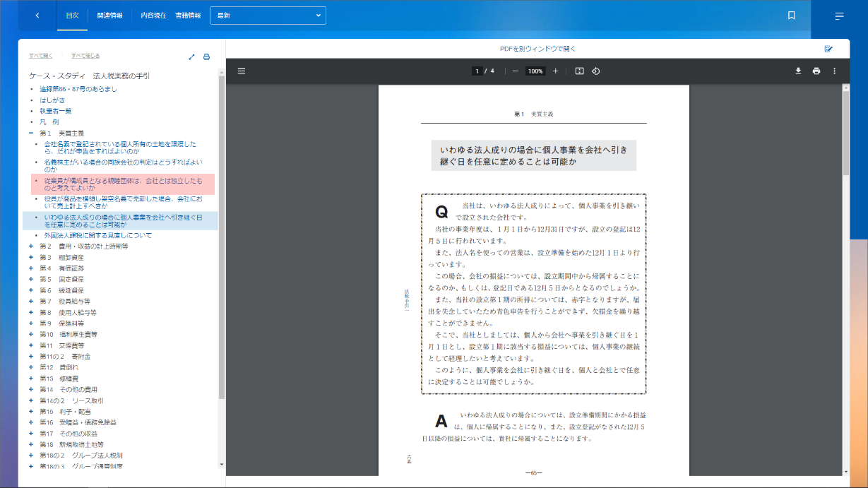The width and height of the screenshot is (868, 488).
Task: Expand 第2 費用・収益の計上時期等
Action: pyautogui.click(x=31, y=246)
